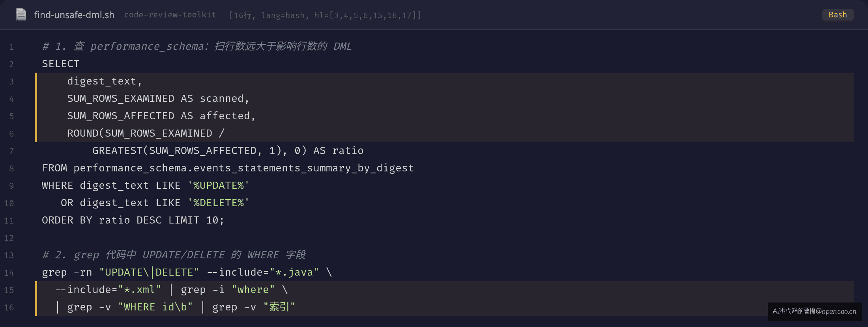This screenshot has width=868, height=327.
Task: Click line number 1 in the gutter
Action: point(11,47)
